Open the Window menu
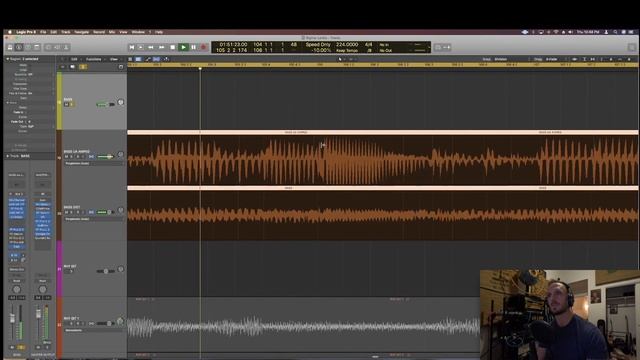Screen dimensions: 640x360 tap(138, 32)
